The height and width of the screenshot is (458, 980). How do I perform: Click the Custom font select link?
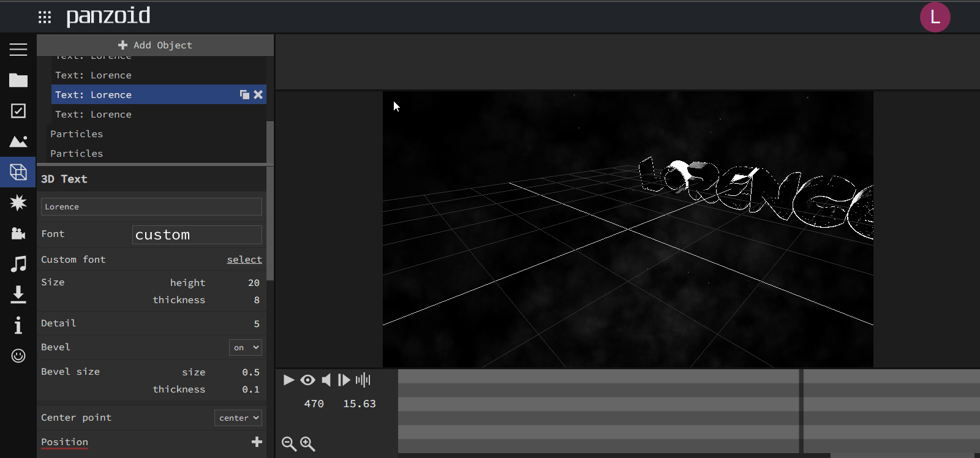coord(244,260)
